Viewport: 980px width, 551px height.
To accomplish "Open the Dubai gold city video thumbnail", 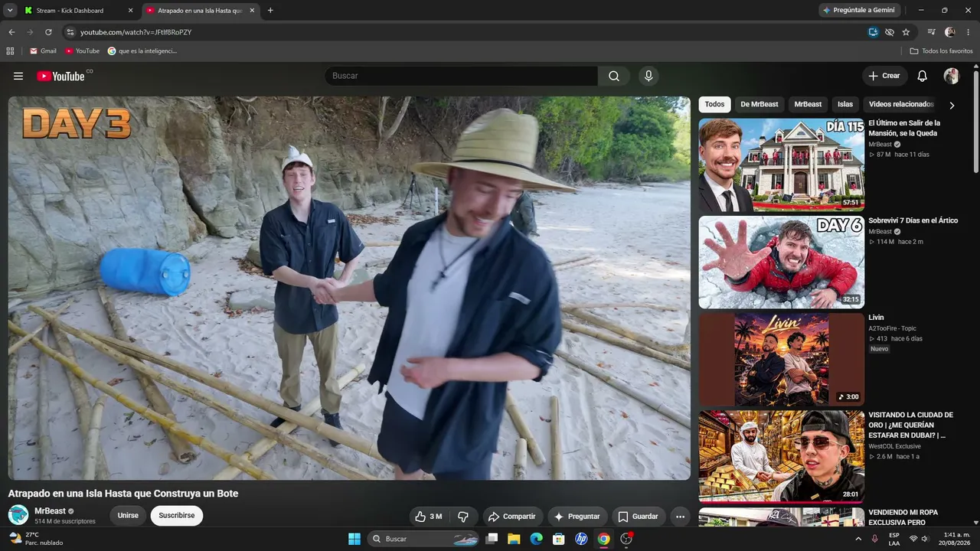I will 781,456.
